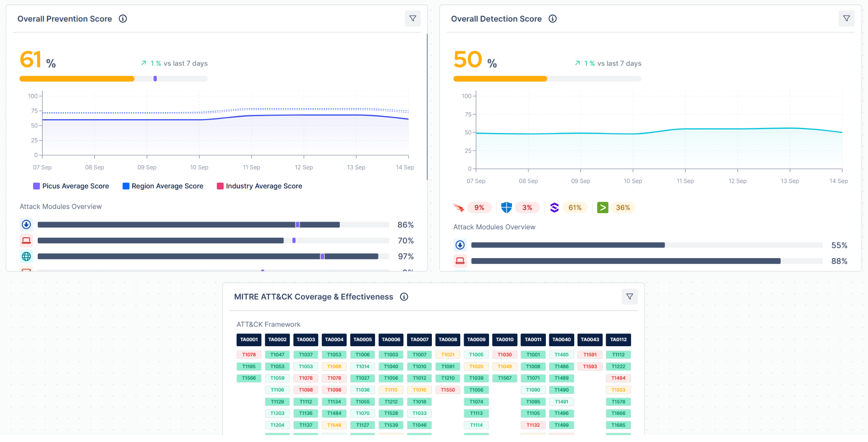Click the laptop module icon on the 70% row
868x442 pixels.
pyautogui.click(x=26, y=241)
